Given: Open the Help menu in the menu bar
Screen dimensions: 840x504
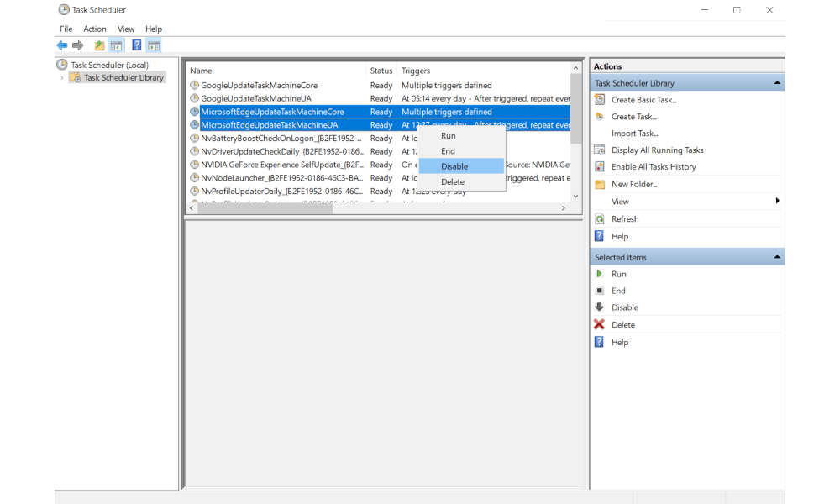Looking at the screenshot, I should [x=154, y=29].
